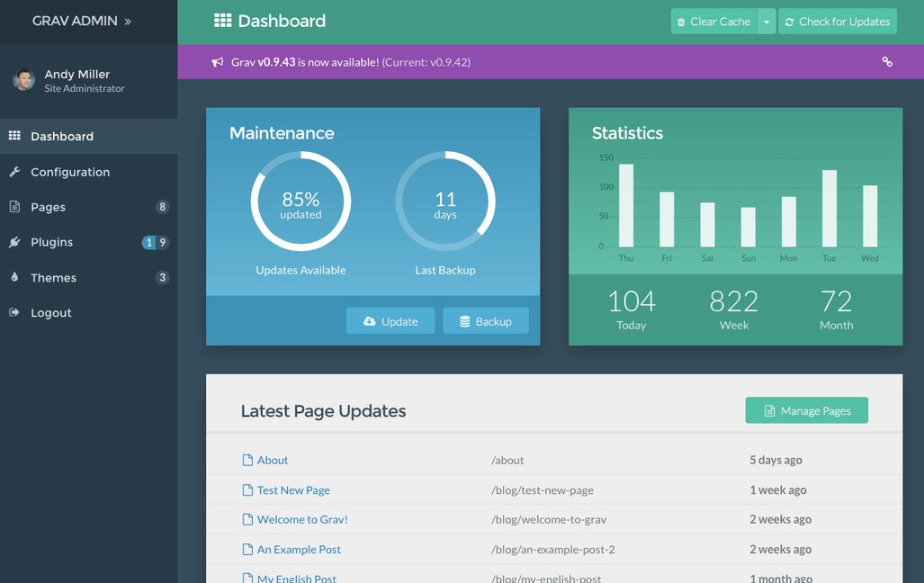This screenshot has height=583, width=924.
Task: Open the About page link
Action: (x=272, y=460)
